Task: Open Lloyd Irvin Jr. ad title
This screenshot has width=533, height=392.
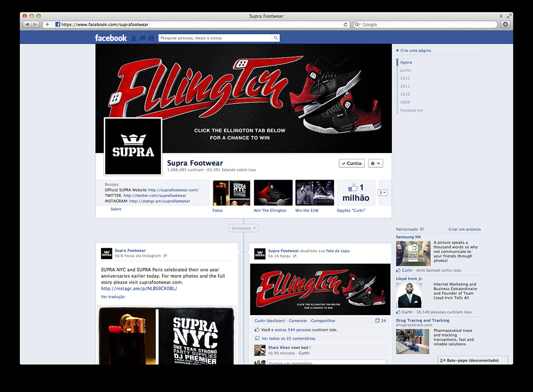Action: (x=409, y=279)
